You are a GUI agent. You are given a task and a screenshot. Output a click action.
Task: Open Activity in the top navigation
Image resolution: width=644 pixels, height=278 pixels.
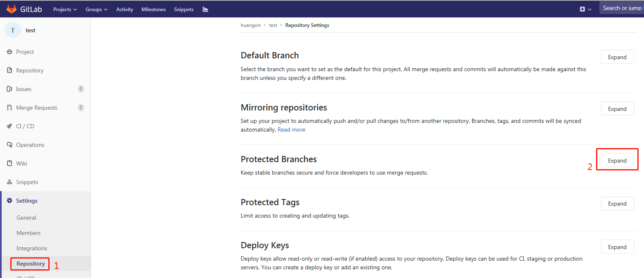point(125,9)
